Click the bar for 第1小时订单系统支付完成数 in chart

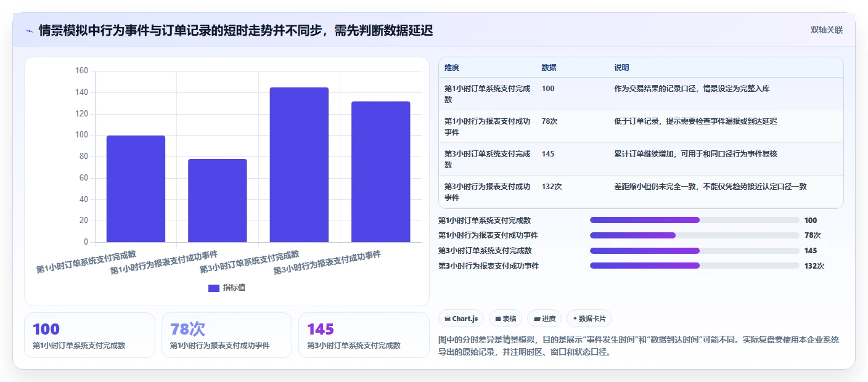click(136, 189)
